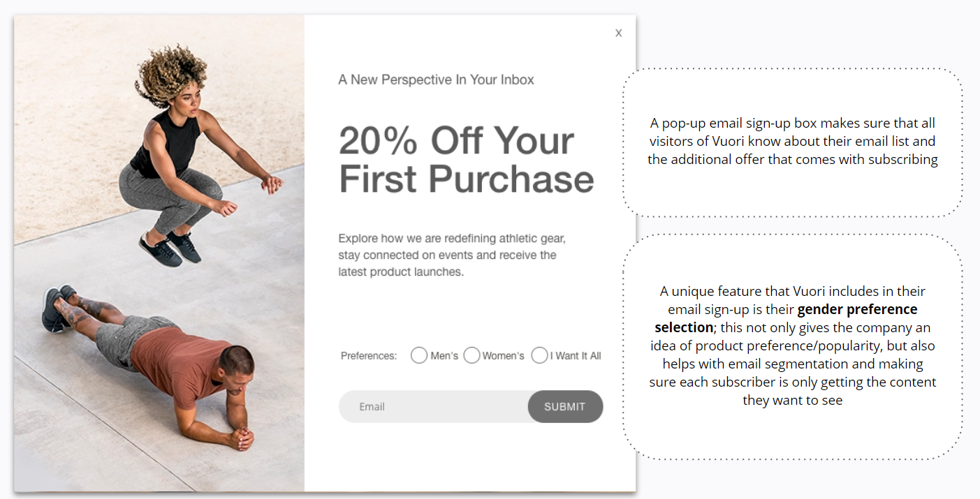The height and width of the screenshot is (499, 980).
Task: Click the I Want It All label
Action: click(576, 356)
